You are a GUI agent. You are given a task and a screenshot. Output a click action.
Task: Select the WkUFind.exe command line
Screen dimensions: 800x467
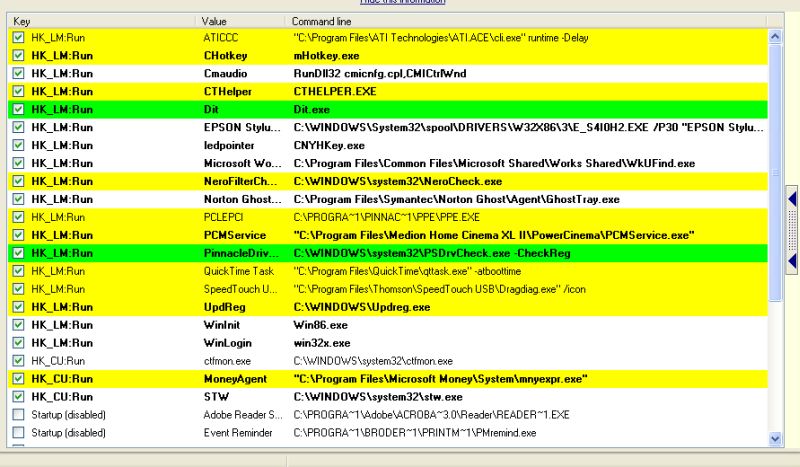494,163
